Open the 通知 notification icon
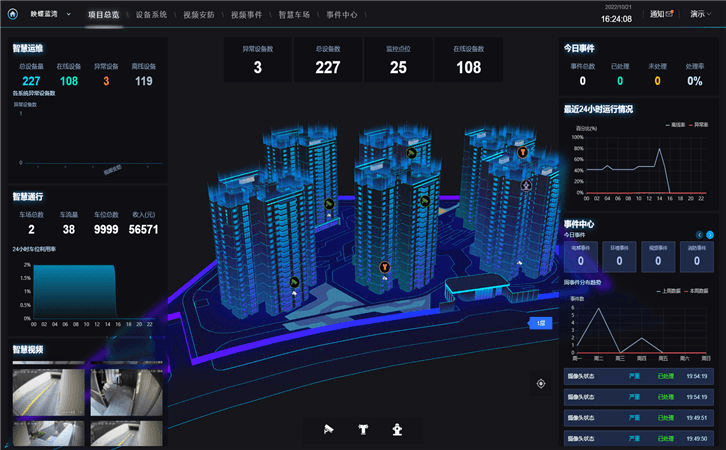 tap(661, 14)
